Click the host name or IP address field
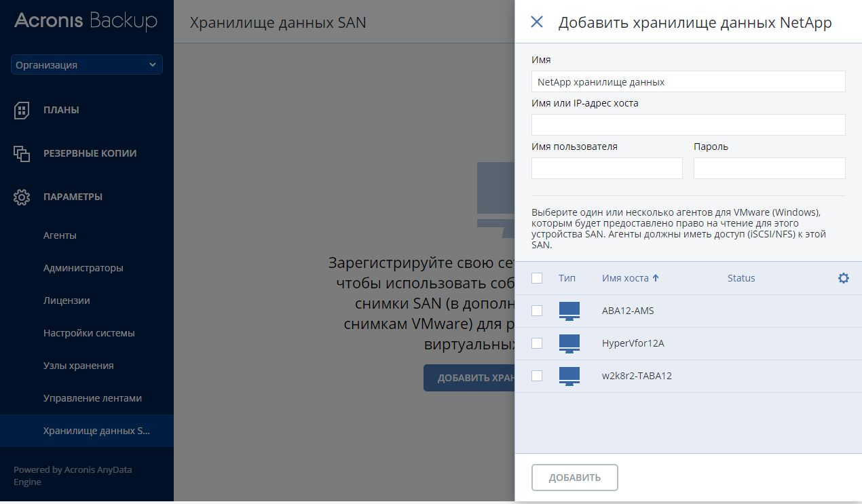 pos(688,125)
